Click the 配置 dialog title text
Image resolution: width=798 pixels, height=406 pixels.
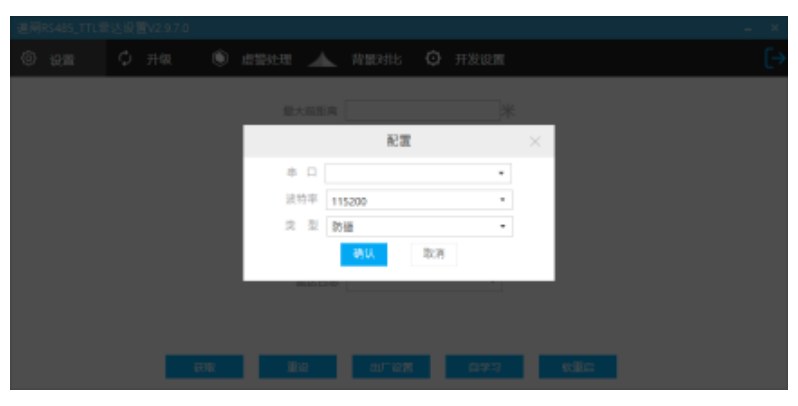pyautogui.click(x=398, y=141)
